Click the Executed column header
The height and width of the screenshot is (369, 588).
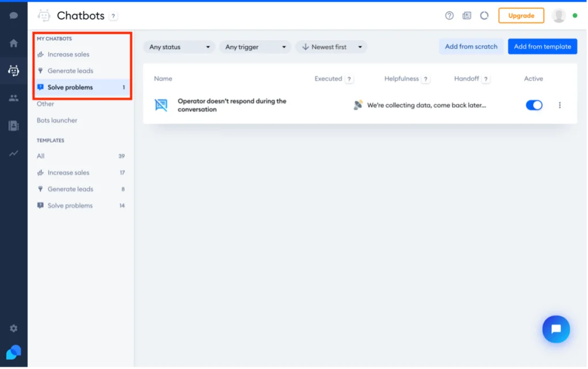tap(328, 79)
